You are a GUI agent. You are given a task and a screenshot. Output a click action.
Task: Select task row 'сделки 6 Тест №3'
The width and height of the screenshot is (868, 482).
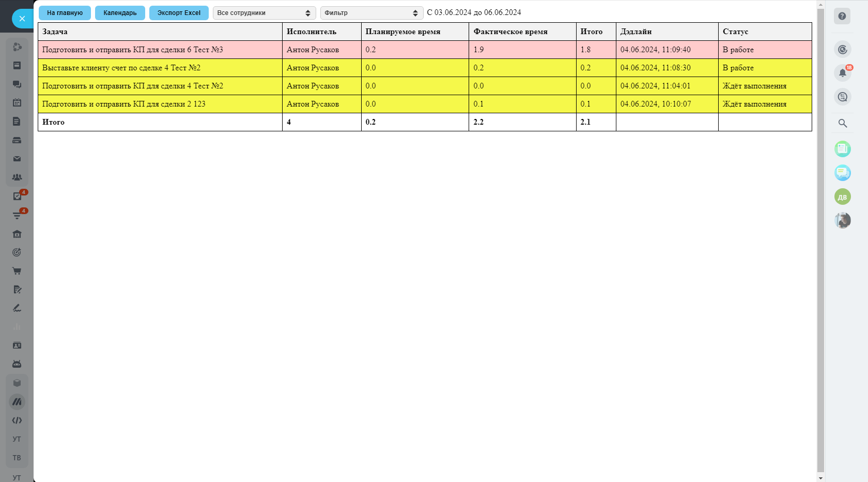(x=425, y=50)
